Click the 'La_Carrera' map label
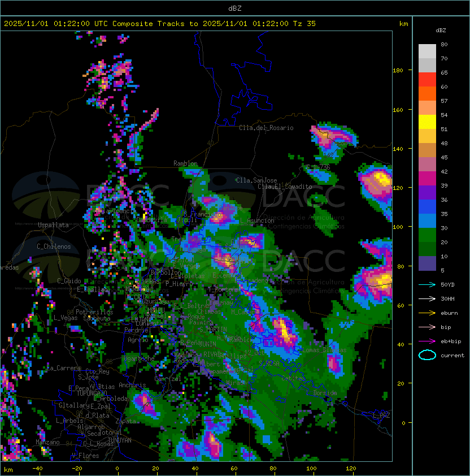470x476 pixels. (x=64, y=368)
